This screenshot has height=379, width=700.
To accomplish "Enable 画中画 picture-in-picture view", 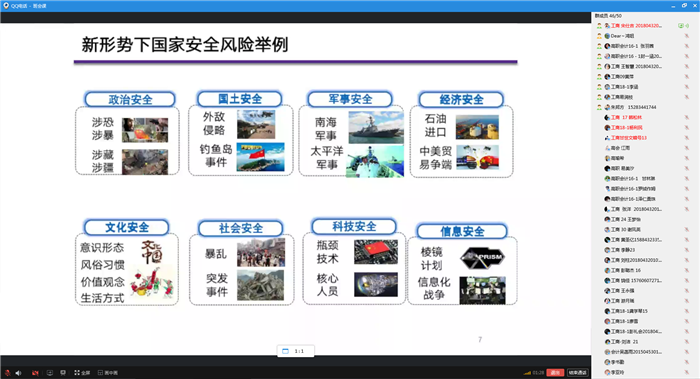I will point(108,373).
